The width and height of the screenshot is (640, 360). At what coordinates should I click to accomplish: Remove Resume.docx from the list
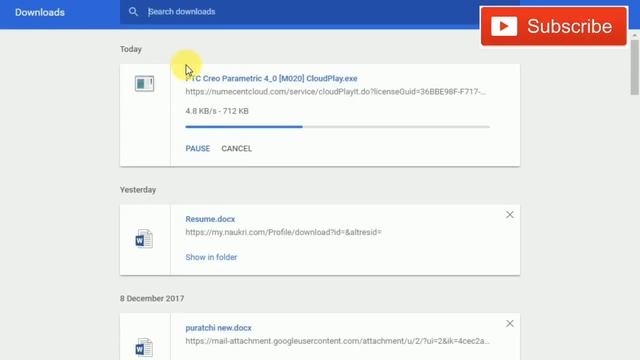tap(510, 215)
